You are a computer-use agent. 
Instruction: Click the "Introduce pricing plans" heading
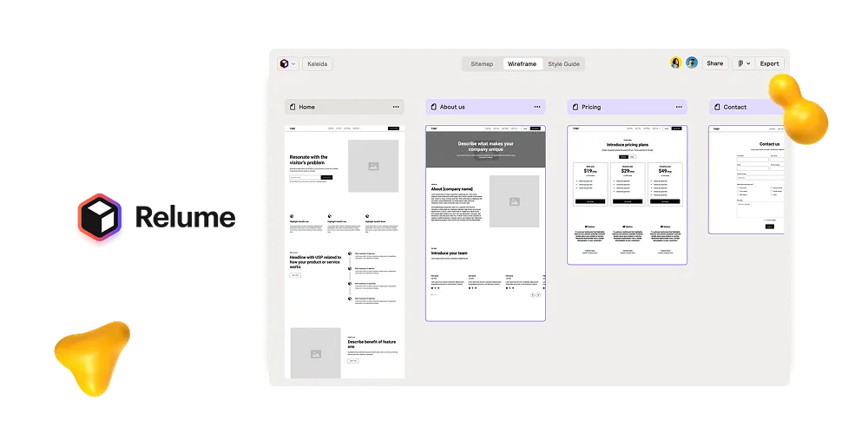628,144
